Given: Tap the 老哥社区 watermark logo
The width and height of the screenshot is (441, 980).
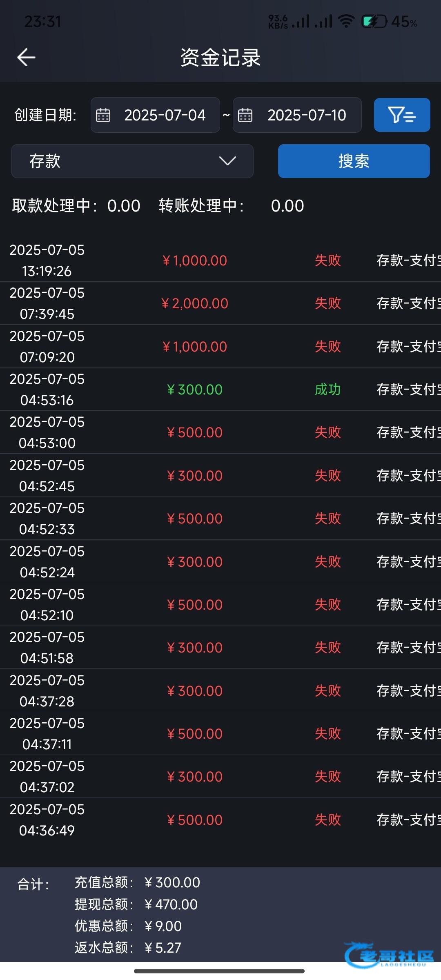Looking at the screenshot, I should (x=390, y=955).
